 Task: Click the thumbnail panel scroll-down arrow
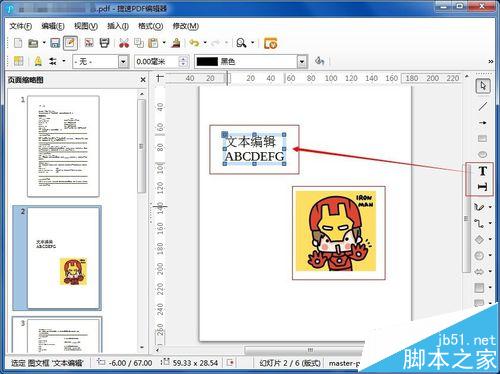142,347
